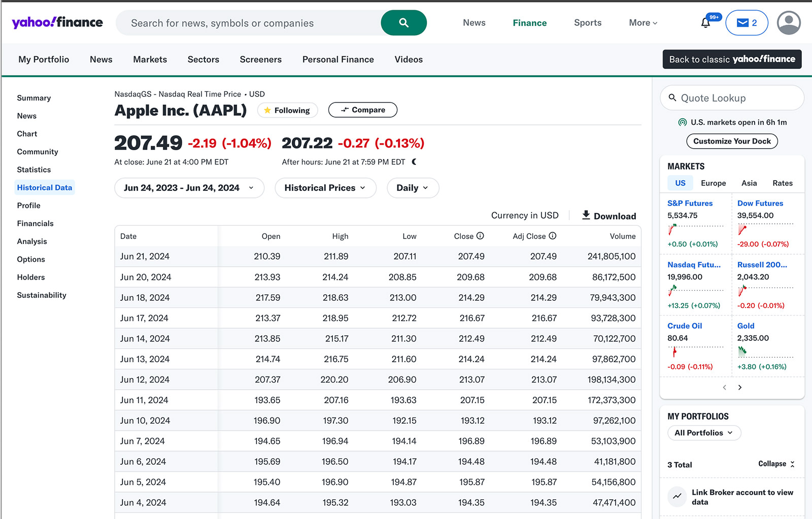Click Back to classic Yahoo Finance
Screen dimensions: 812x519
(732, 59)
